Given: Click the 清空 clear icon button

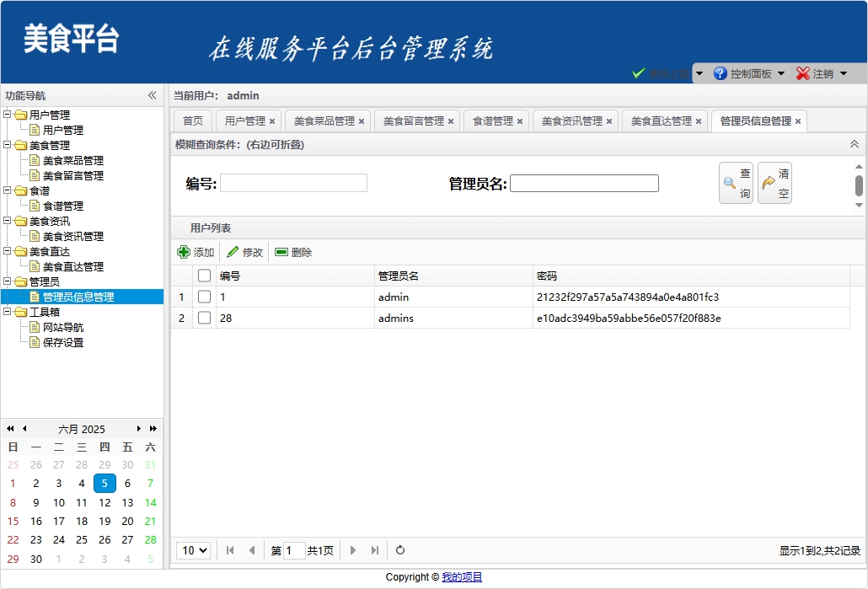Looking at the screenshot, I should (774, 182).
